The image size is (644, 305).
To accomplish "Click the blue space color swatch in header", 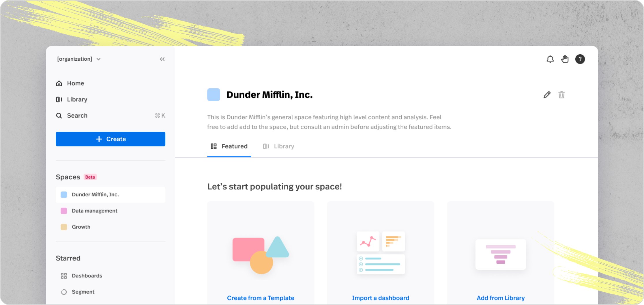I will pyautogui.click(x=214, y=95).
